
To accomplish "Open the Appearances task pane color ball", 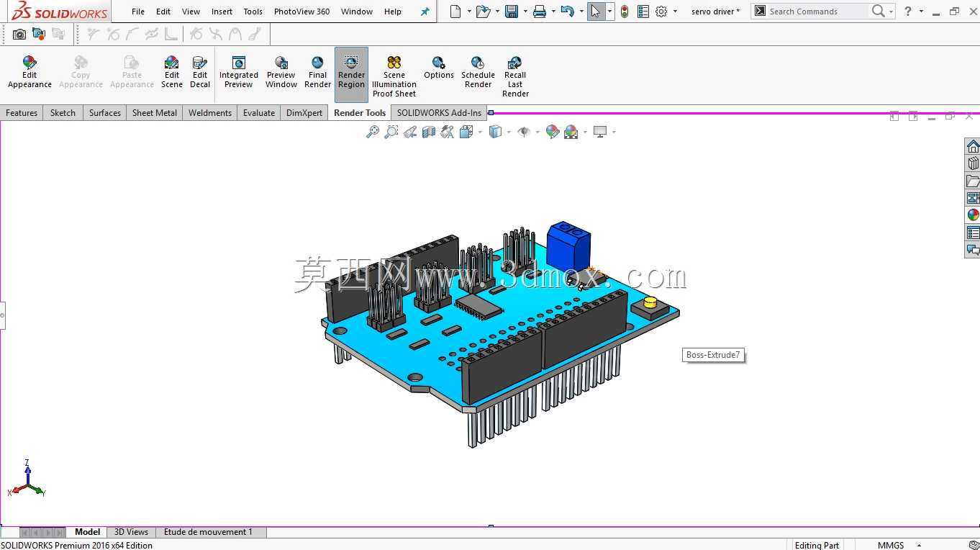I will click(x=973, y=215).
